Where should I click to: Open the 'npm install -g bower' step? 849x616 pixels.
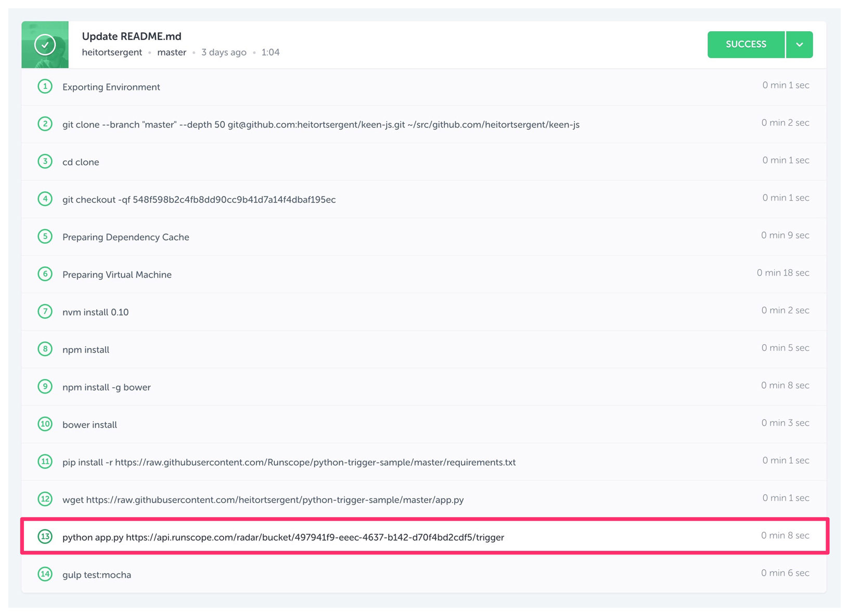pos(423,387)
